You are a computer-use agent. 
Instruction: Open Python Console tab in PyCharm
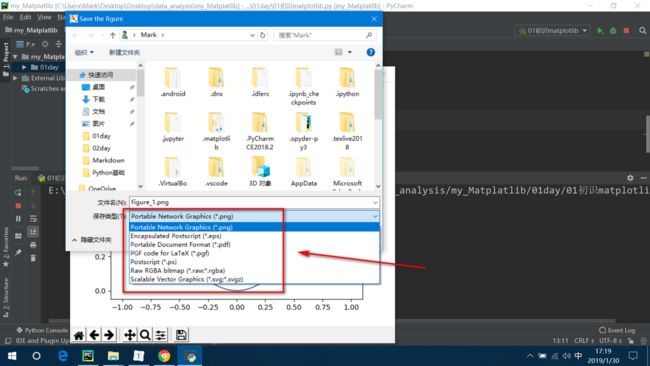tap(42, 330)
